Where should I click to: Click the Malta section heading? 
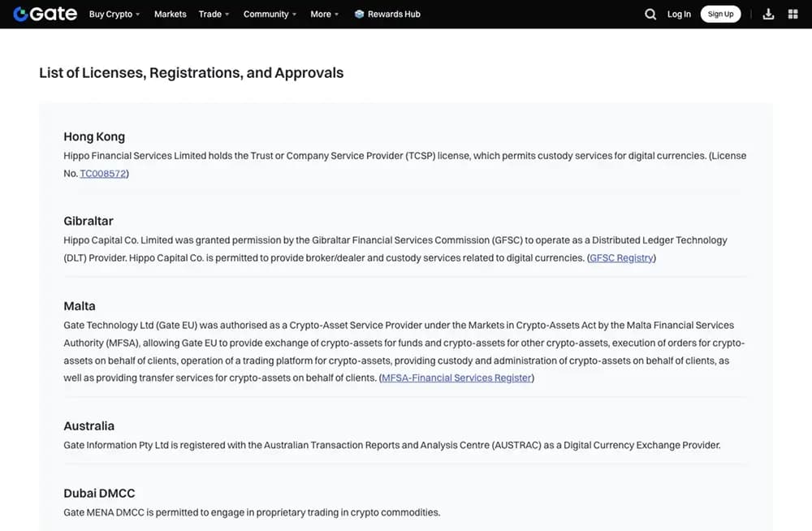pos(80,306)
